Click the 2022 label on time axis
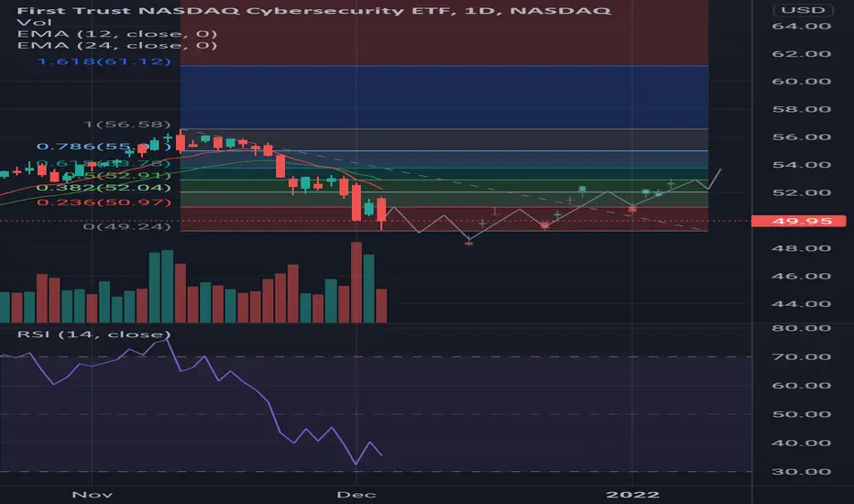 (632, 495)
